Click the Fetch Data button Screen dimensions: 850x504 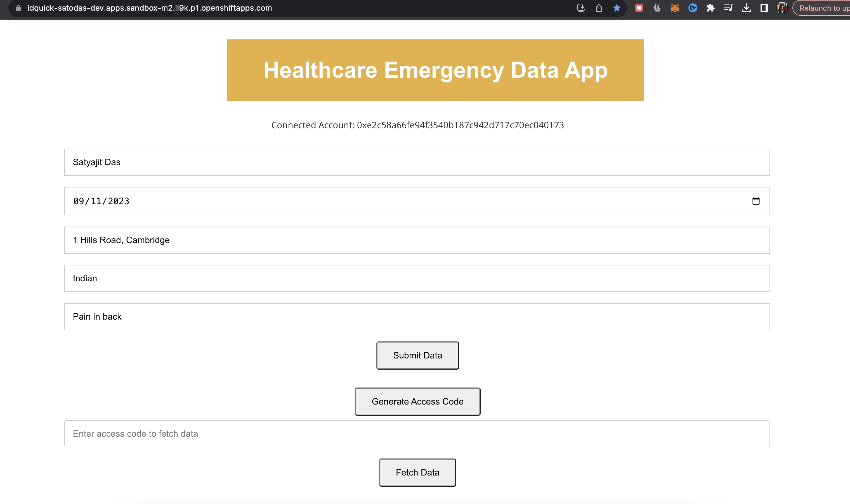(417, 472)
